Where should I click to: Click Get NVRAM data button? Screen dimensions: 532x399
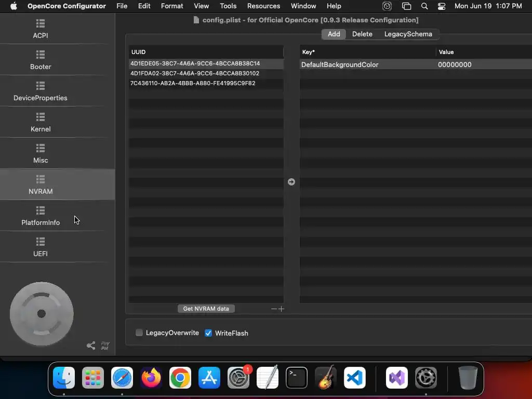pos(206,309)
